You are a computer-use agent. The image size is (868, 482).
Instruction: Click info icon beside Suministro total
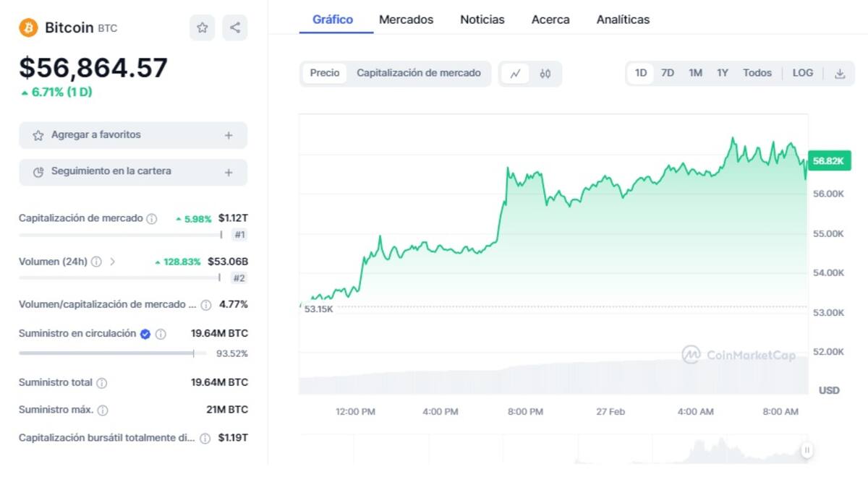102,383
